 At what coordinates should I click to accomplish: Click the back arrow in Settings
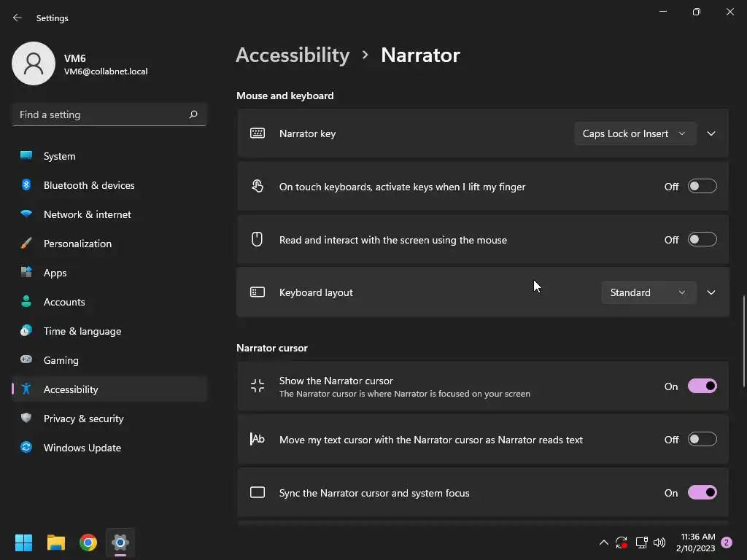[x=18, y=17]
